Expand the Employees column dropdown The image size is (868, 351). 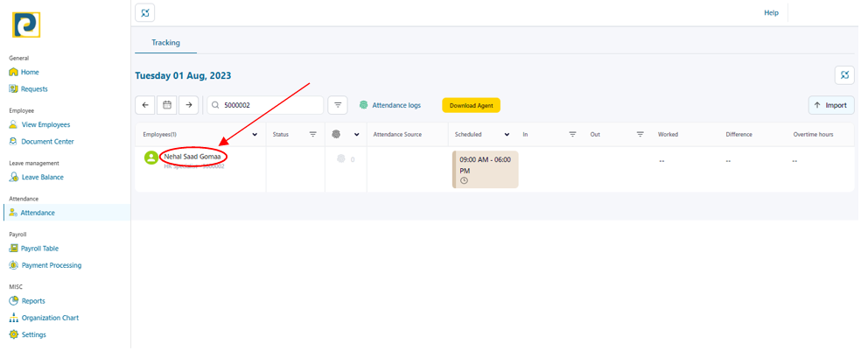(255, 135)
